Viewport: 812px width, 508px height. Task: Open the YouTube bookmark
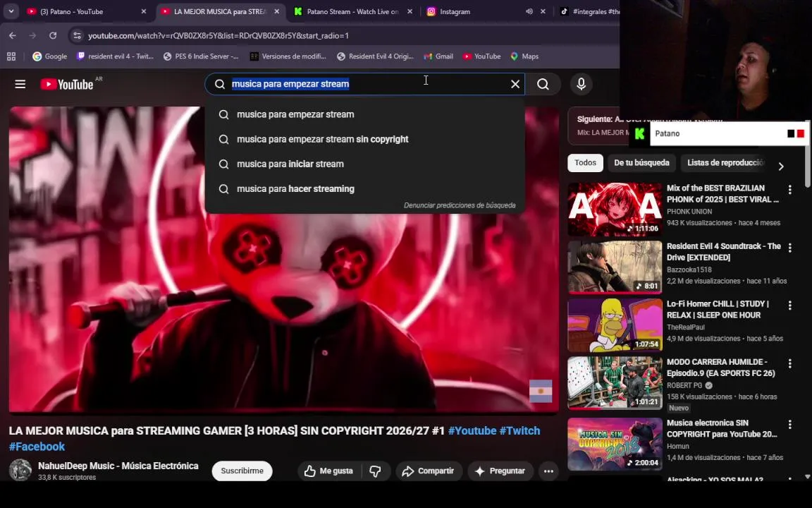pos(481,56)
